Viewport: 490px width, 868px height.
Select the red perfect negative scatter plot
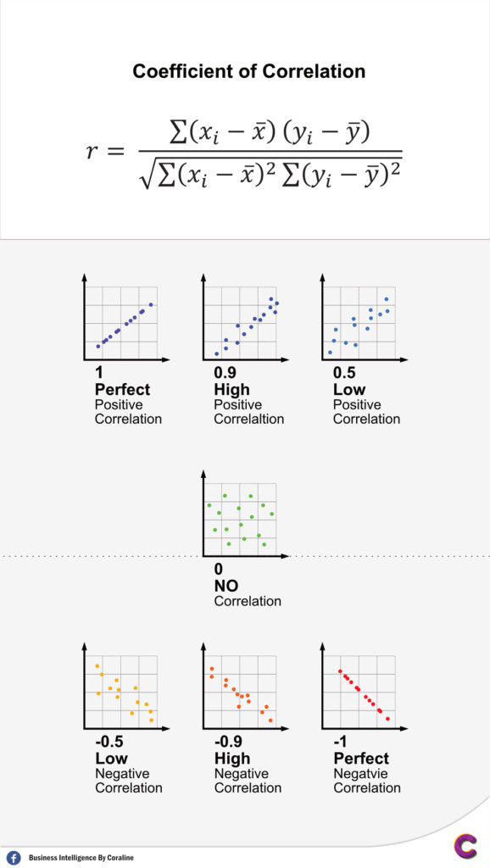363,687
